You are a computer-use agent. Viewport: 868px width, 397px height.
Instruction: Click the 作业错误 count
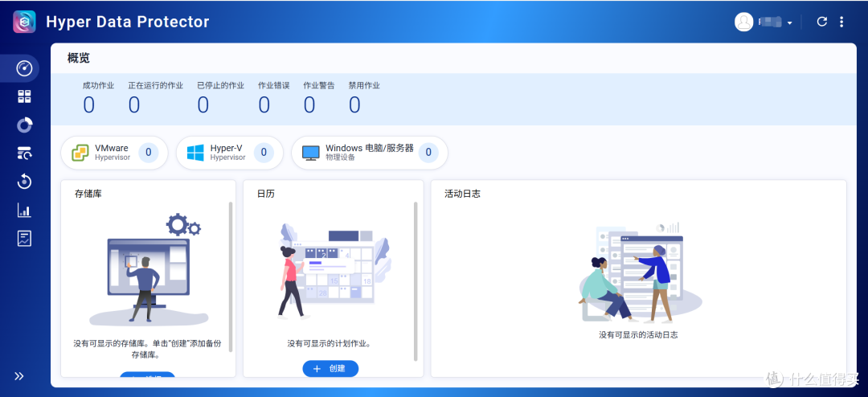(264, 104)
